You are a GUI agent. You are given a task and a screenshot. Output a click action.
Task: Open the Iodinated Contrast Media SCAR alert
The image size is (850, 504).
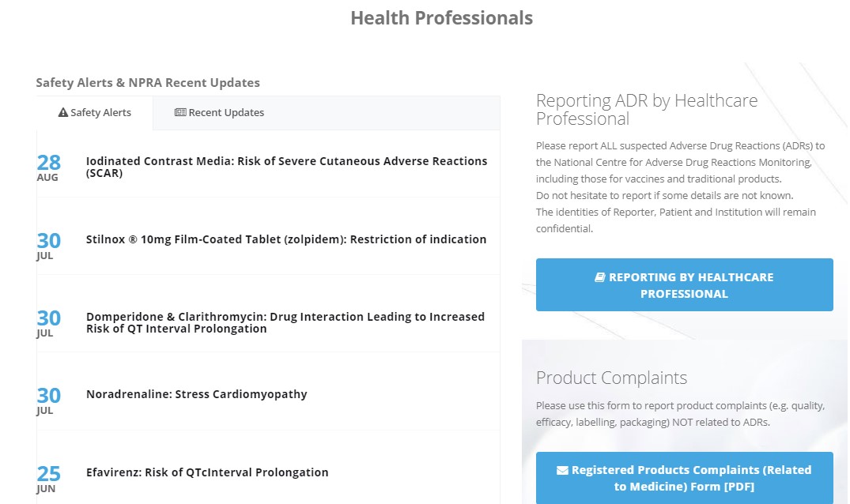[286, 167]
